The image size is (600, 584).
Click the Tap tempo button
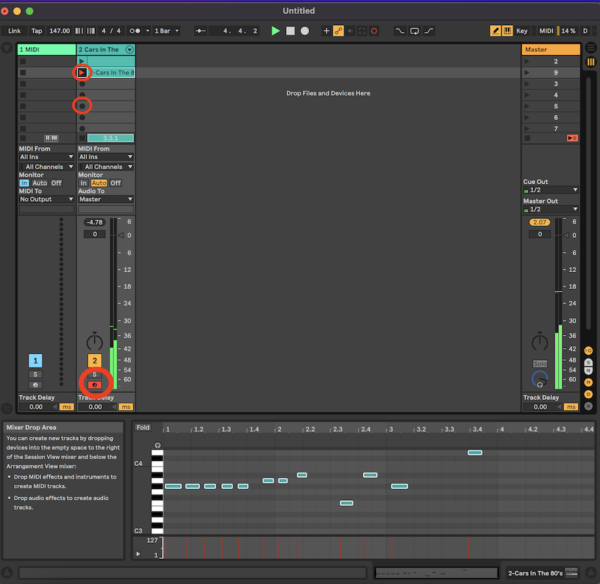tap(37, 31)
